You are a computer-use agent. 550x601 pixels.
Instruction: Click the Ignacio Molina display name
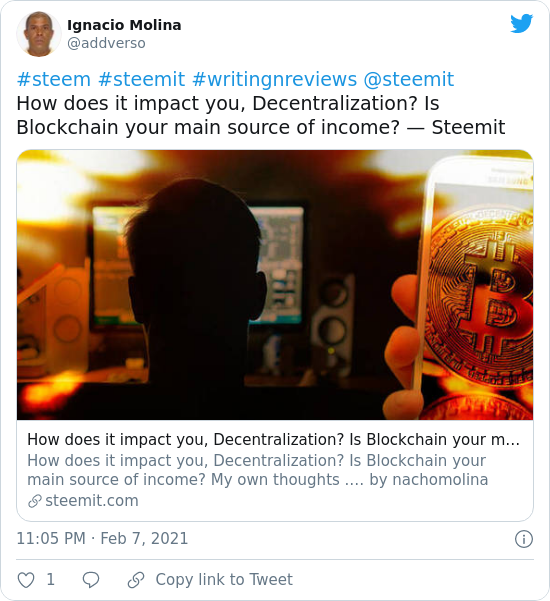click(x=124, y=25)
